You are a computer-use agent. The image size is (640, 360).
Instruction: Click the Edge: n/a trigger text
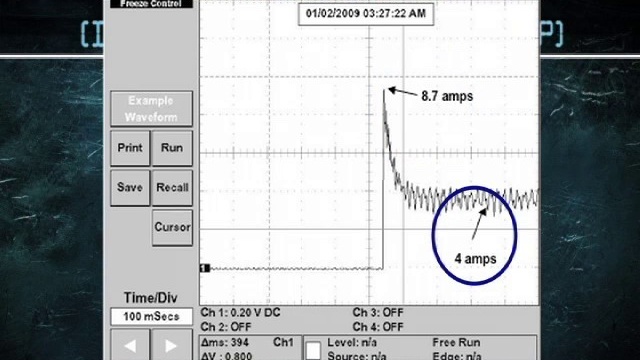click(x=457, y=356)
